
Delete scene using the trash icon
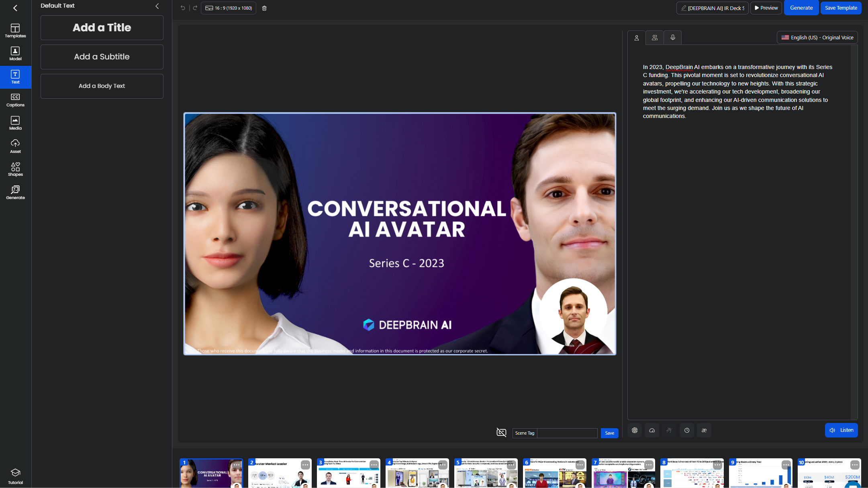pos(264,8)
